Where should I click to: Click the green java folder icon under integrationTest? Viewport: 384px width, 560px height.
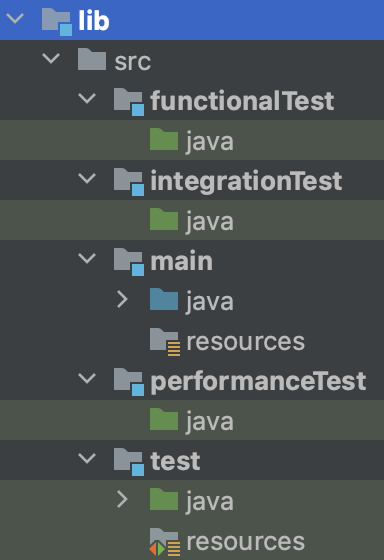tap(164, 219)
